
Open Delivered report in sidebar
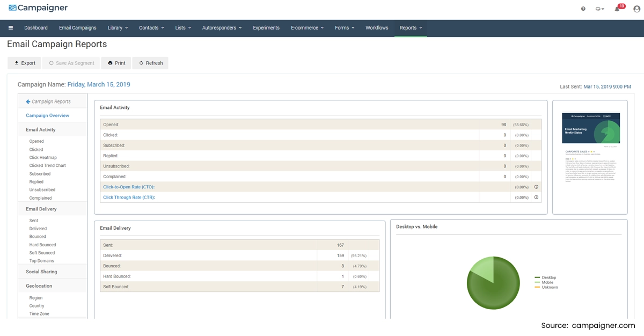38,229
